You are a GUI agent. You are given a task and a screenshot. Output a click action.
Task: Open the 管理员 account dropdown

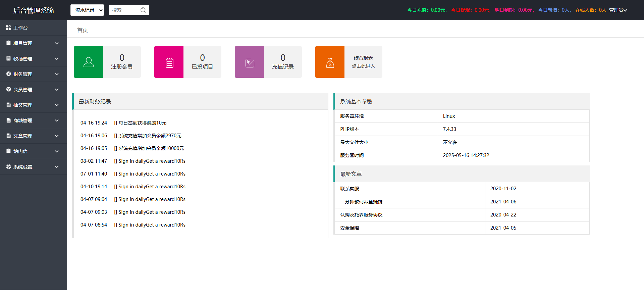(x=618, y=10)
